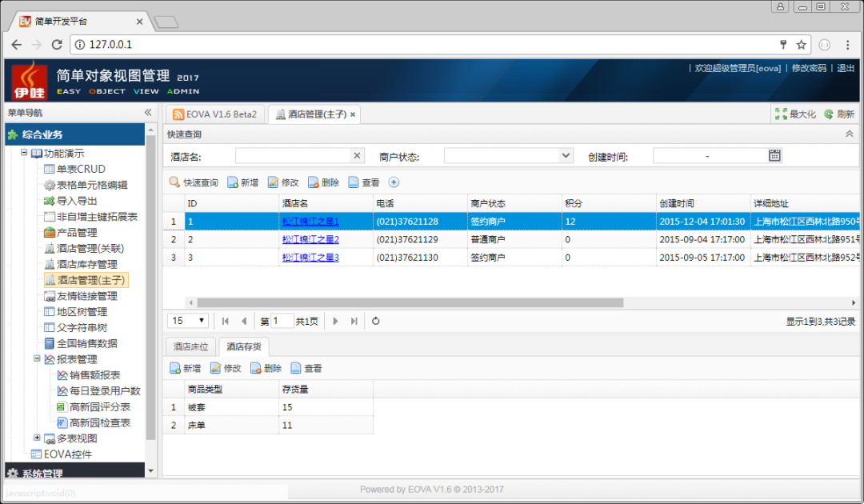Viewport: 864px width, 504px height.
Task: Switch to the 酒店床位 tab
Action: pyautogui.click(x=191, y=346)
